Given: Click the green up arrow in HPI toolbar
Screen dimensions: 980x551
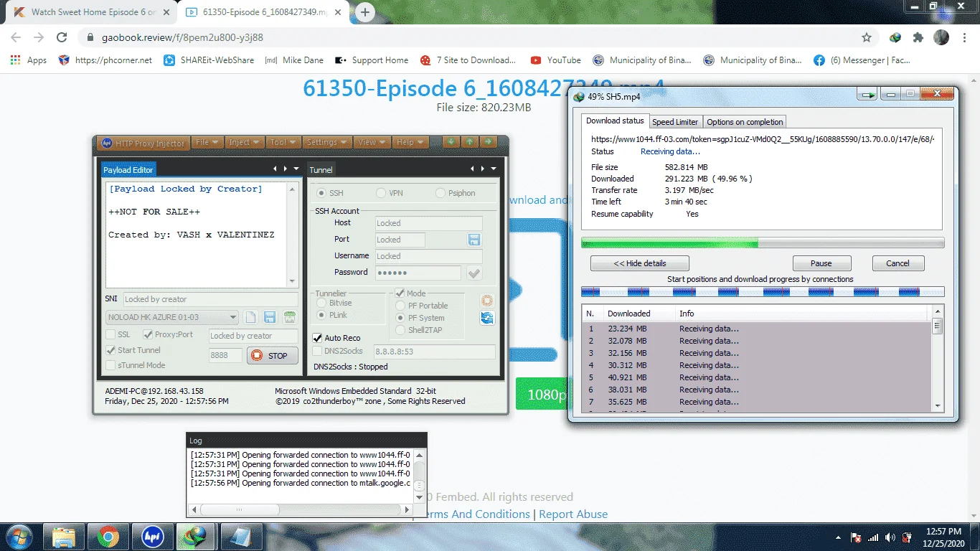Looking at the screenshot, I should (x=470, y=142).
